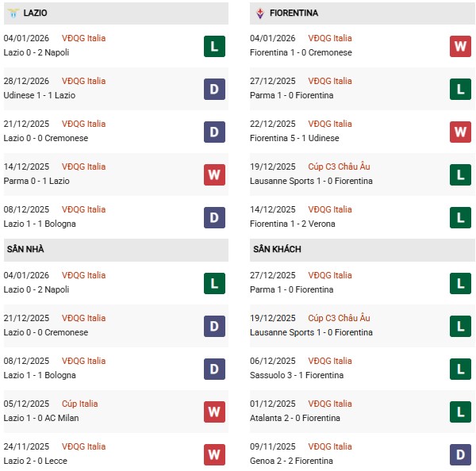Click the Lazio team logo icon
This screenshot has height=471, width=476.
tap(13, 13)
